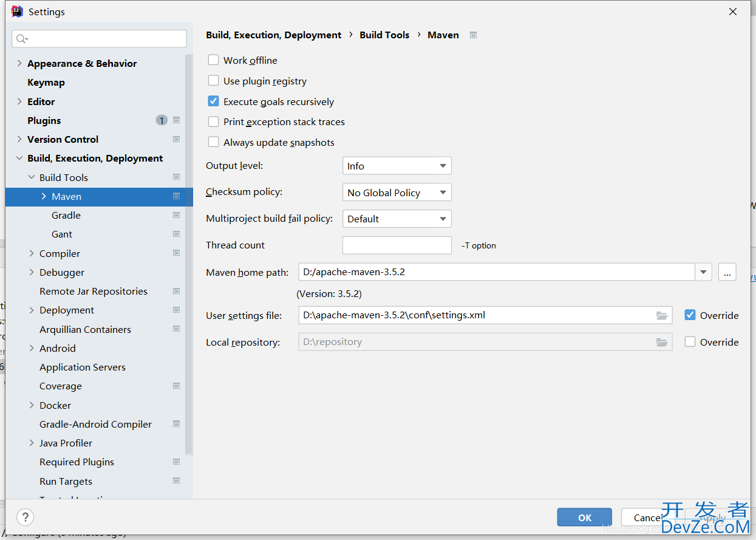Click the project icon beside Gradle-Android Compiler
This screenshot has height=540, width=756.
[x=176, y=423]
